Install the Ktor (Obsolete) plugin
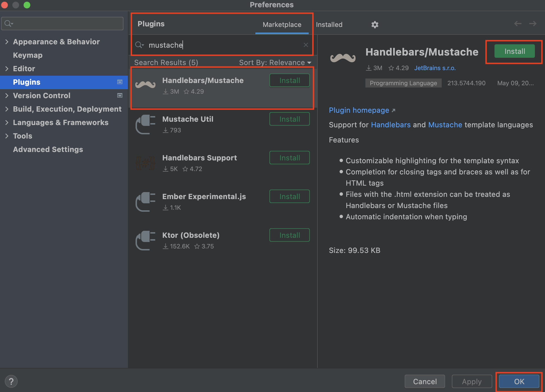The width and height of the screenshot is (545, 392). click(289, 235)
